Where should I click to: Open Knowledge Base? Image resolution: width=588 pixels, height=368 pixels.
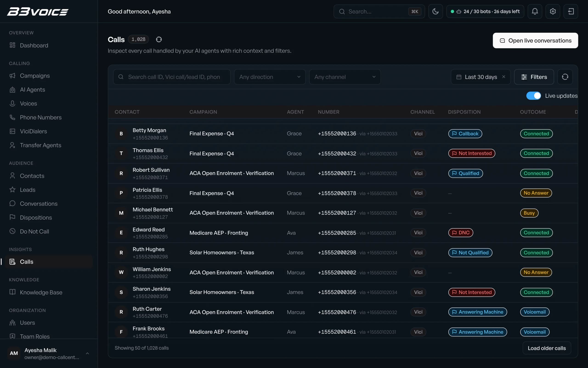49,292
